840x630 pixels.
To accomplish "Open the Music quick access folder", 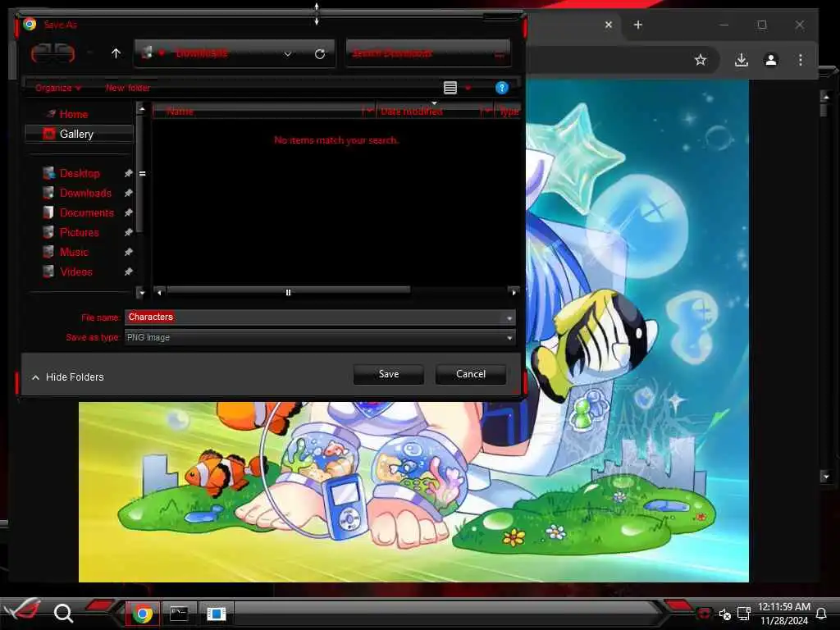I will click(73, 253).
